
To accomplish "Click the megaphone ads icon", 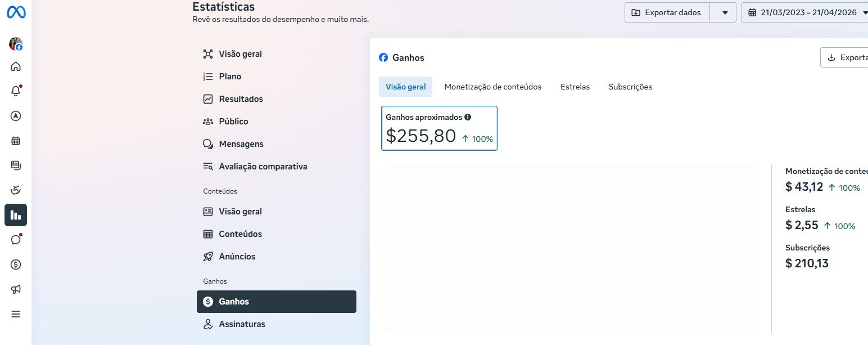I will coord(16,289).
